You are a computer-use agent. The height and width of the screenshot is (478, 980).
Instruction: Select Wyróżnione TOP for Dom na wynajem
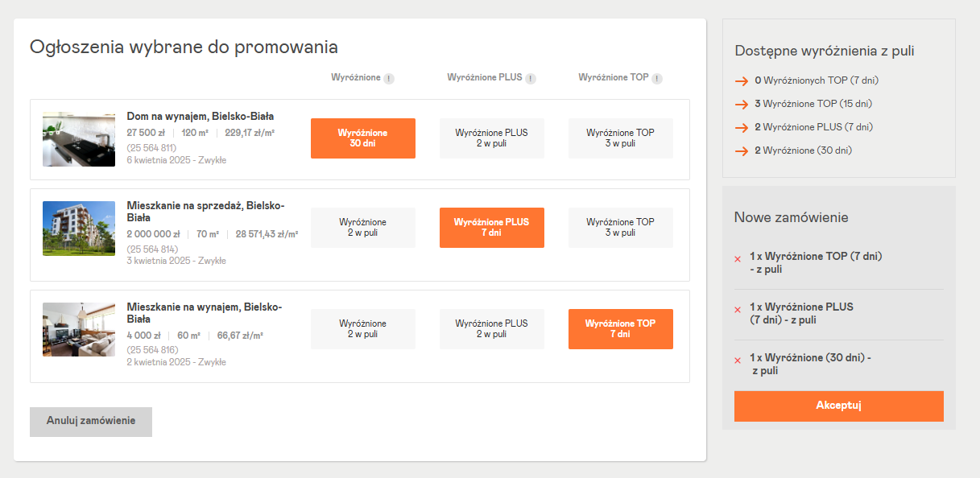(620, 138)
